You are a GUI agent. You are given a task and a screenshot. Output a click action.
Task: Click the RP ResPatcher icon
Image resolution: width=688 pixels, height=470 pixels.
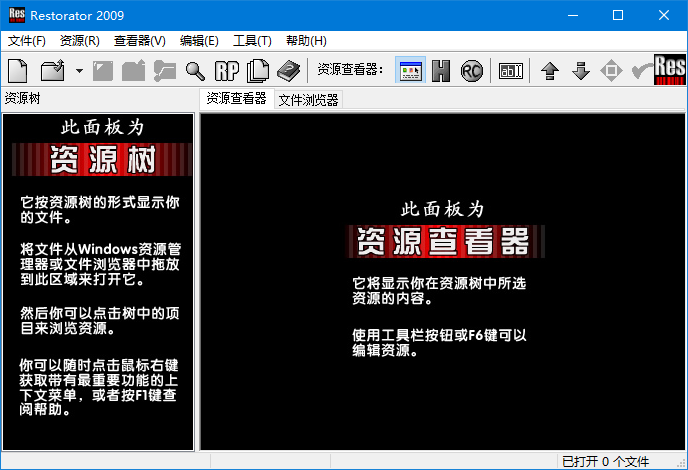pyautogui.click(x=226, y=71)
